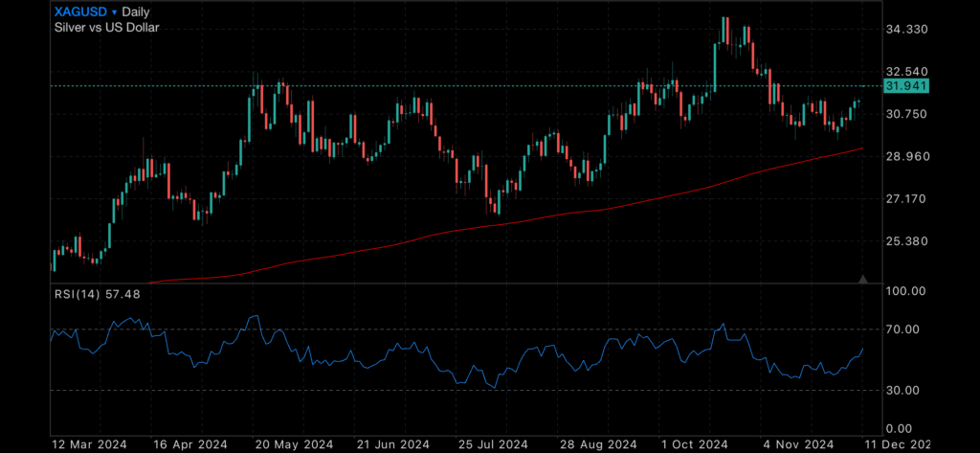Click the 28.960 price axis label
The image size is (980, 453).
tap(907, 156)
